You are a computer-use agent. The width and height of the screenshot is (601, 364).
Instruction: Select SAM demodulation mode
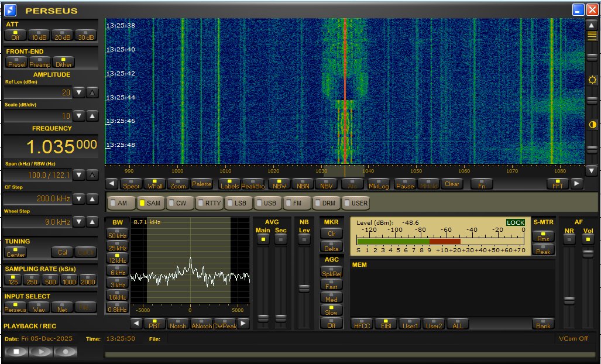[x=150, y=202]
